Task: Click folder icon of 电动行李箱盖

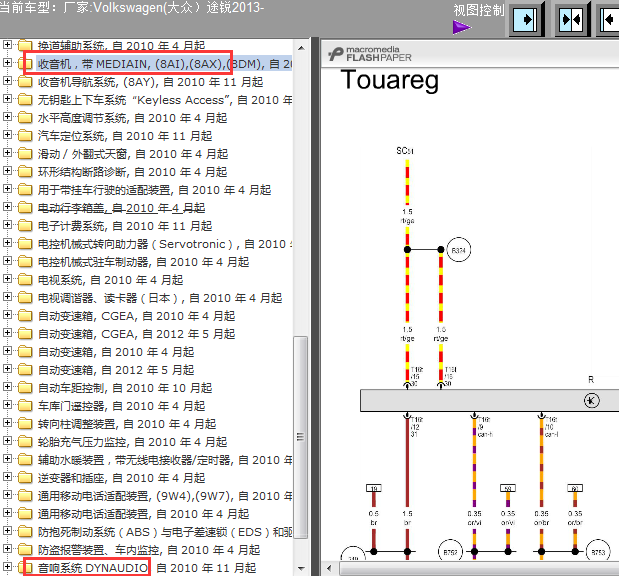Action: [x=25, y=208]
